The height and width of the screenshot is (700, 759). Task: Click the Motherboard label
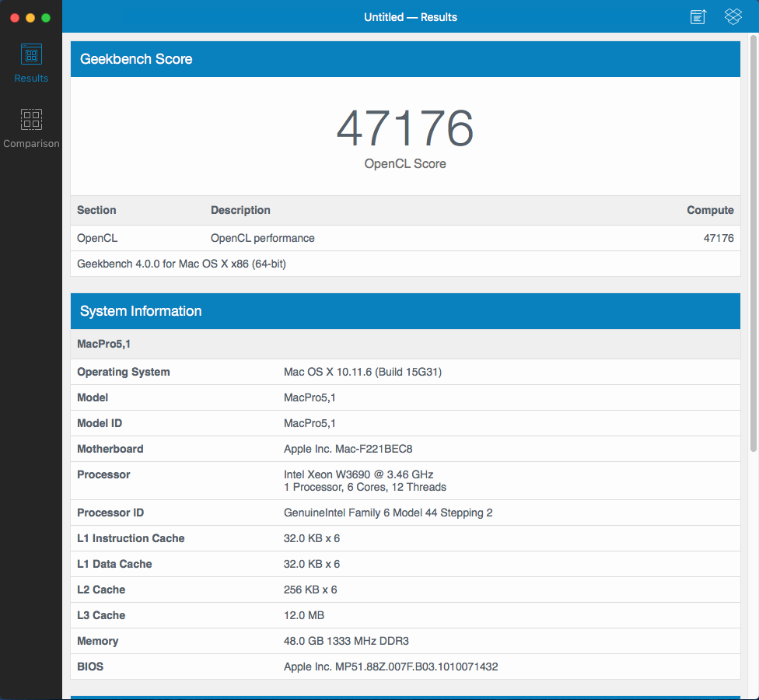[110, 449]
